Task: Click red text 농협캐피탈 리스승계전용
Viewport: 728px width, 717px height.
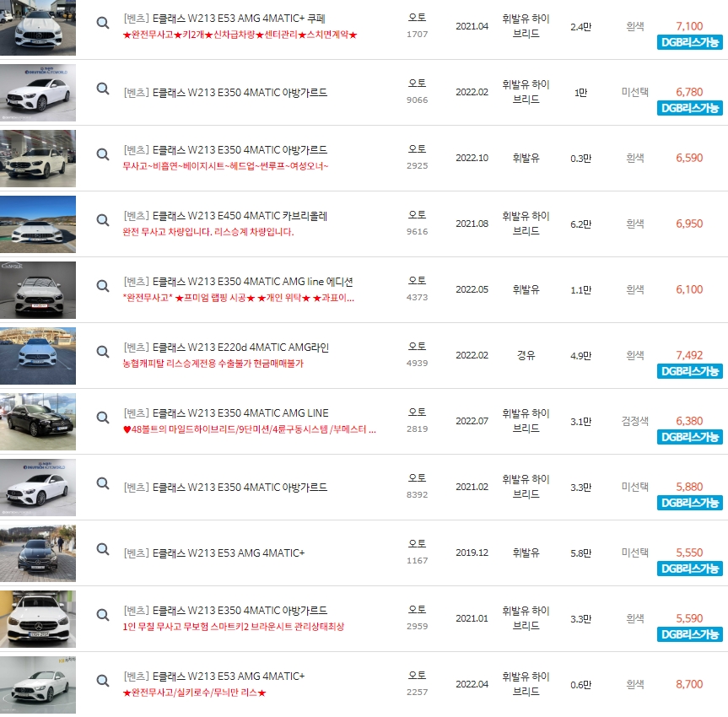Action: (x=213, y=364)
